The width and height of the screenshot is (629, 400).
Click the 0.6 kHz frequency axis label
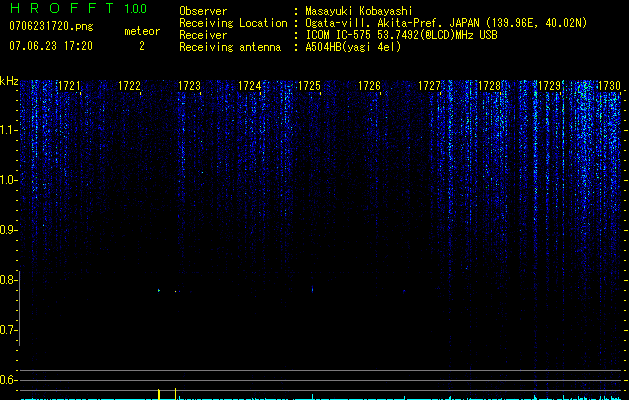(8, 380)
